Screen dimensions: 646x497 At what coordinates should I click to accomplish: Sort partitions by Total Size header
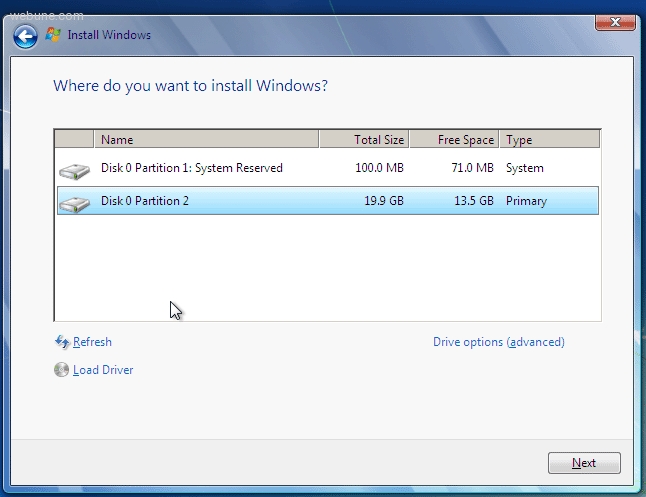[x=364, y=140]
